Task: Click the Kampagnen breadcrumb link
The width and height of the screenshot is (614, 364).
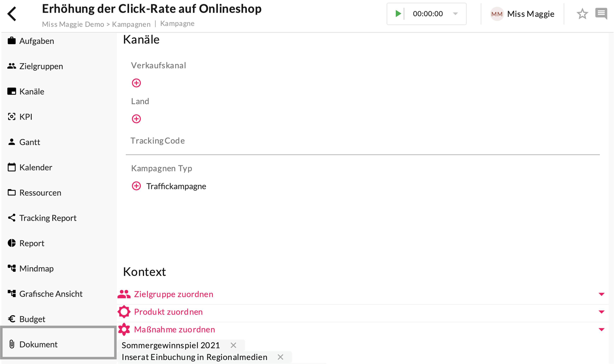Action: [131, 24]
